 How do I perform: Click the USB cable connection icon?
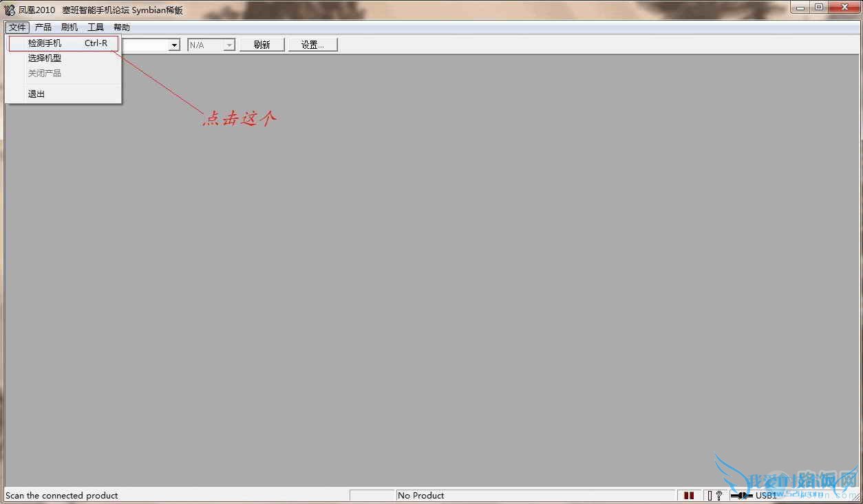[742, 495]
